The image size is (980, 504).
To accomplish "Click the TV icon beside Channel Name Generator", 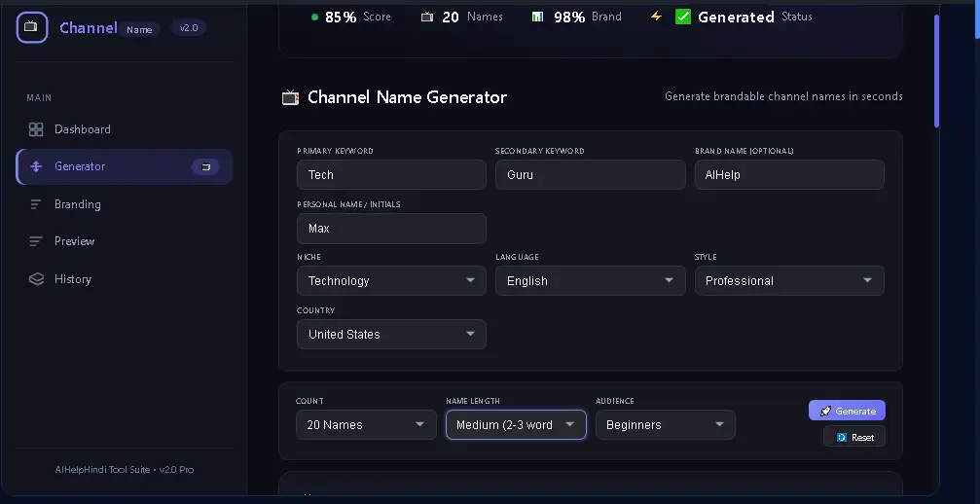I will pyautogui.click(x=291, y=97).
